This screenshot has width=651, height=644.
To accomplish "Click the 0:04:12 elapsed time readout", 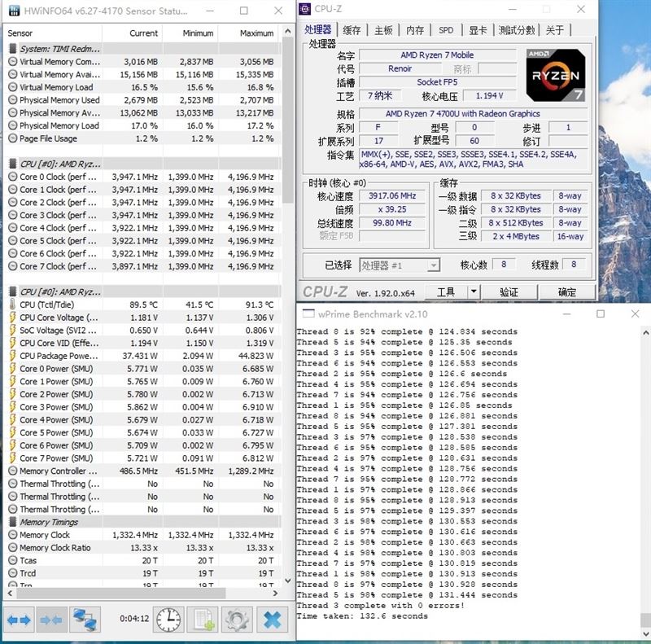I will [134, 619].
